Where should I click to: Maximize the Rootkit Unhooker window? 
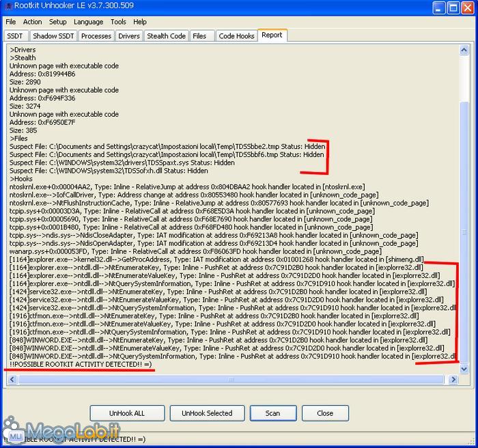[x=453, y=8]
